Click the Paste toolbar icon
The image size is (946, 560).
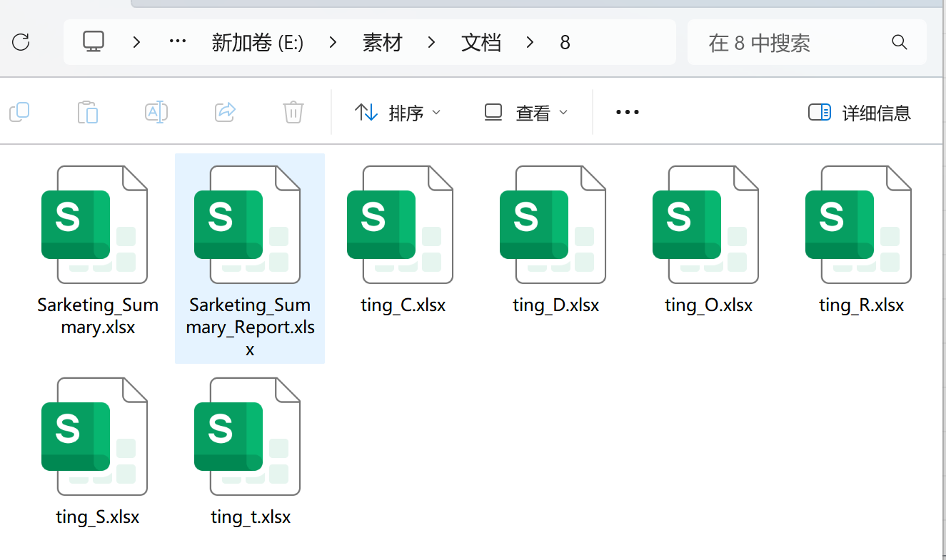tap(87, 112)
